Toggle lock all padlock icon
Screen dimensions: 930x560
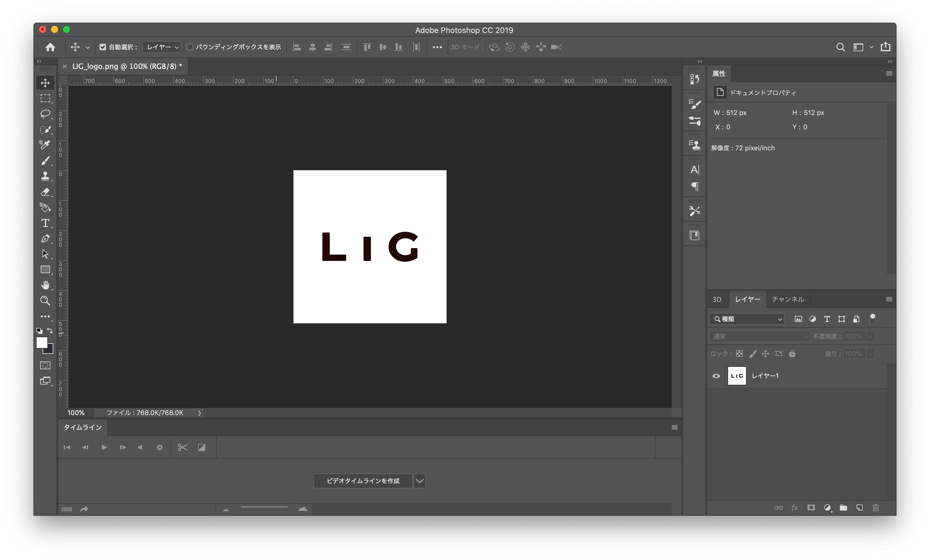(x=792, y=354)
